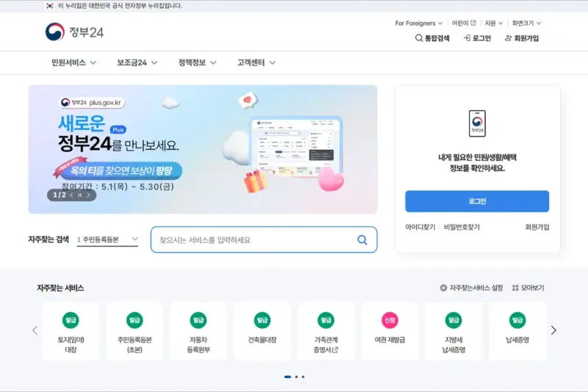This screenshot has width=588, height=392.
Task: Click the 정부24 phone app icon
Action: pyautogui.click(x=477, y=124)
